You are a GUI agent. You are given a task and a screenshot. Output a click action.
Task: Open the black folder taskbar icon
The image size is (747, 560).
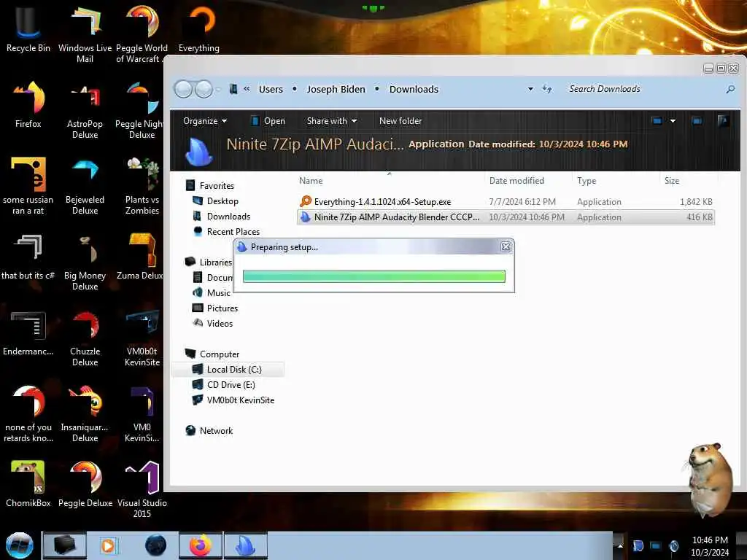[x=64, y=545]
